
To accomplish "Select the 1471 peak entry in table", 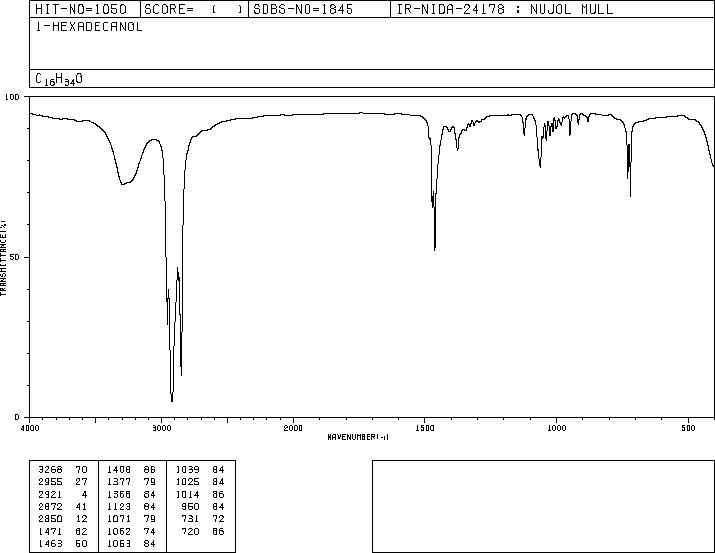I will pos(63,532).
